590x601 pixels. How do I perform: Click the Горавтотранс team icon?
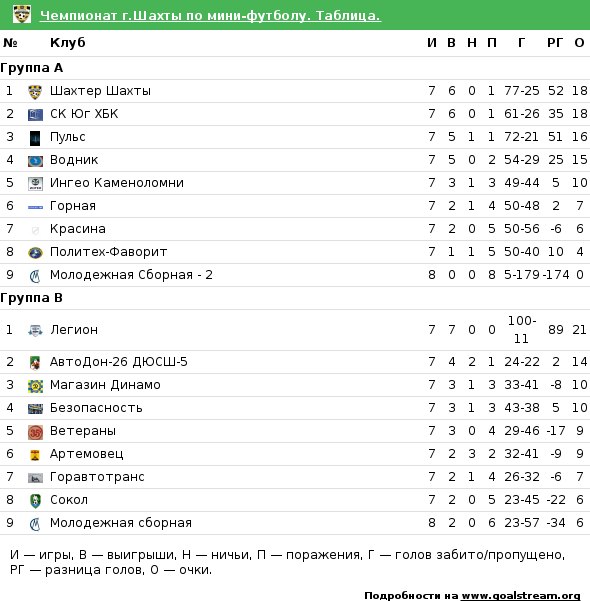coord(35,478)
